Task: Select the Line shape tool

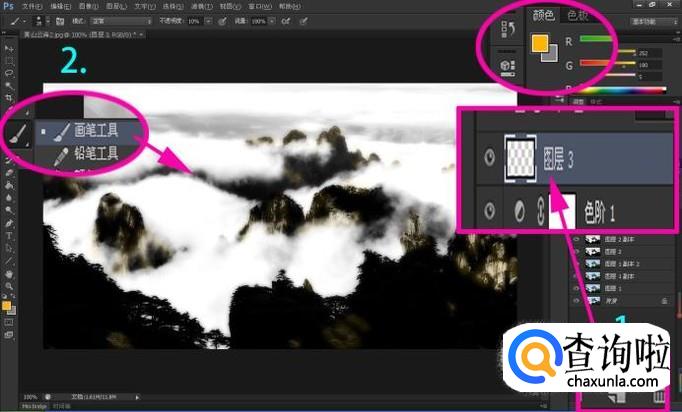Action: 9,261
